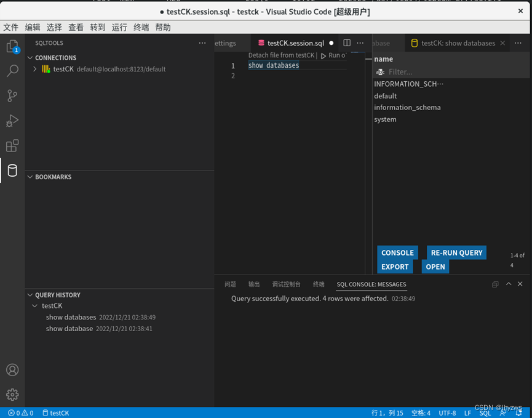Open the Extensions view icon
This screenshot has height=418, width=532.
[x=12, y=146]
